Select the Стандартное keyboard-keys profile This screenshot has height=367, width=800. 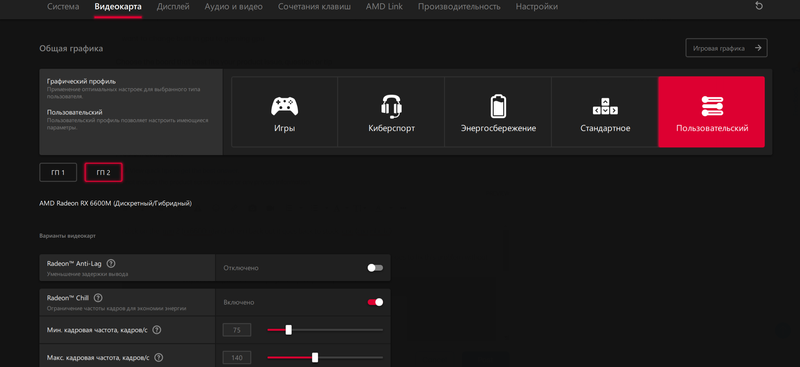point(605,112)
